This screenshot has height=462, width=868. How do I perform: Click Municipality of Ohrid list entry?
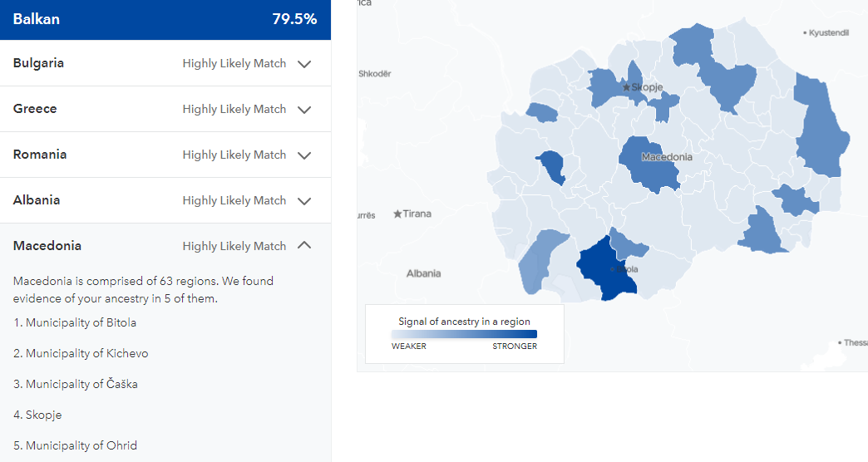coord(76,445)
